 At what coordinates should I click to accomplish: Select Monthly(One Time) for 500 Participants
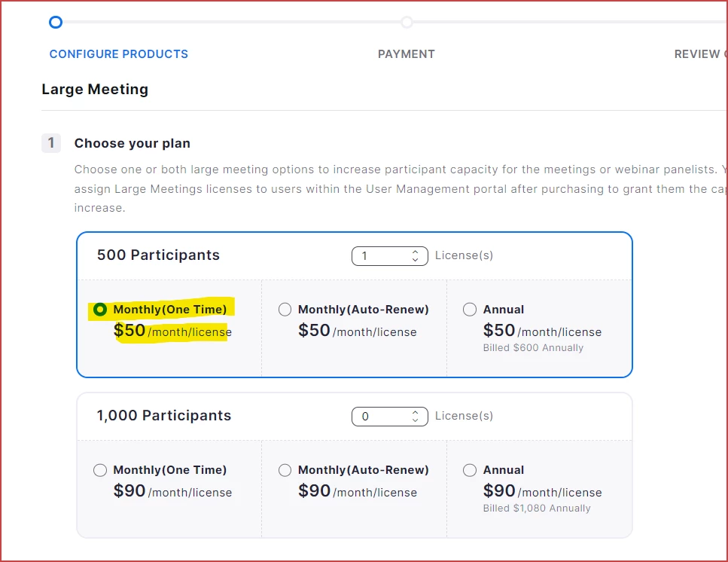[x=99, y=310]
